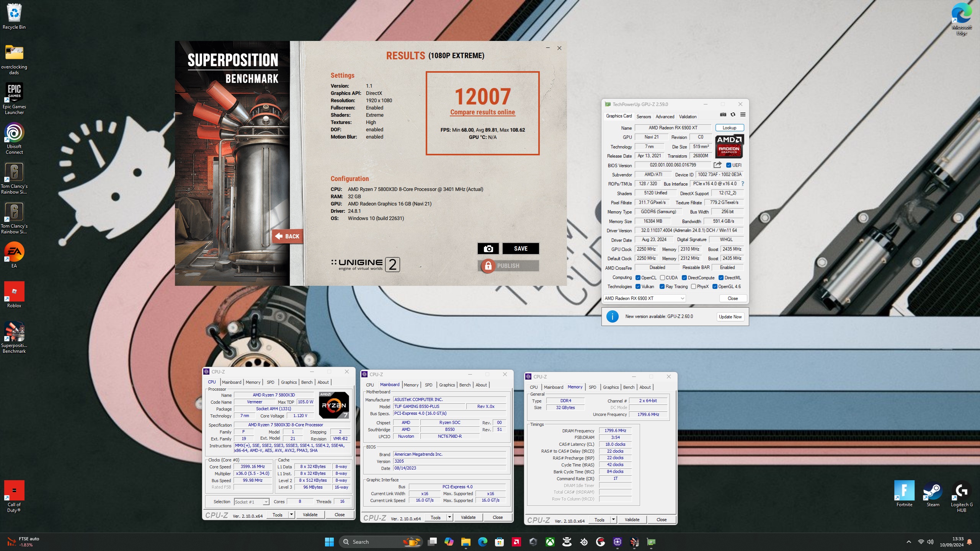Image resolution: width=980 pixels, height=551 pixels.
Task: Click the GPU-Z refresh icon
Action: tap(733, 114)
